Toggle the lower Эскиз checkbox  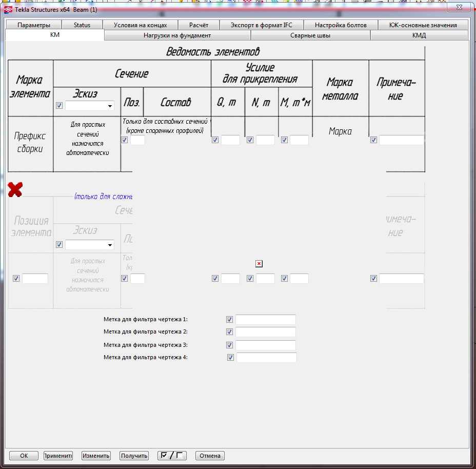[59, 245]
